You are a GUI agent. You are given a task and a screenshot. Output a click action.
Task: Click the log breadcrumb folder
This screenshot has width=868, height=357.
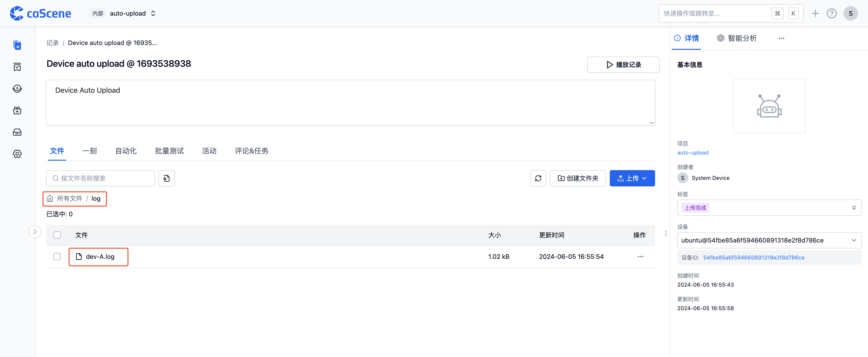(96, 198)
